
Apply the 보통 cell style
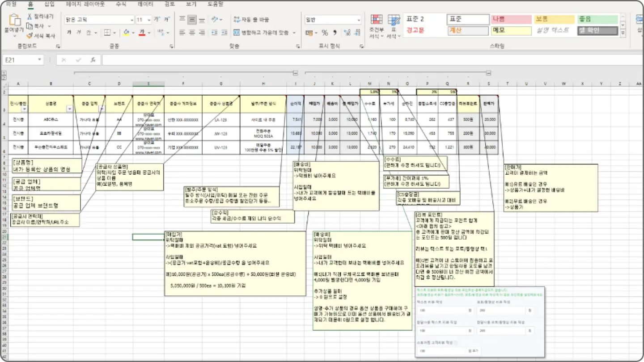click(554, 19)
